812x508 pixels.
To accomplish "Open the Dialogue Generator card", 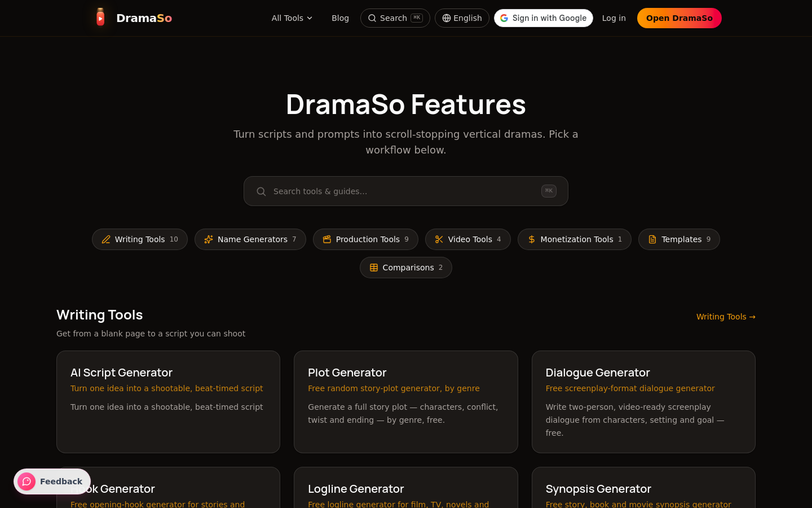I will point(643,402).
